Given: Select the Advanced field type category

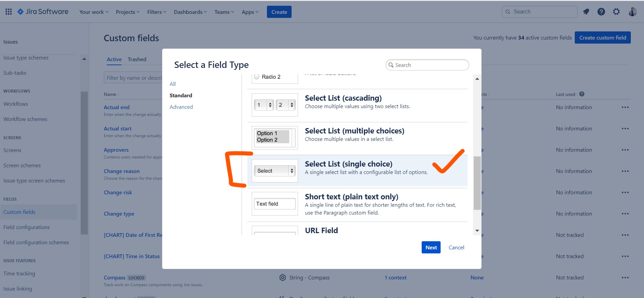Looking at the screenshot, I should click(181, 107).
